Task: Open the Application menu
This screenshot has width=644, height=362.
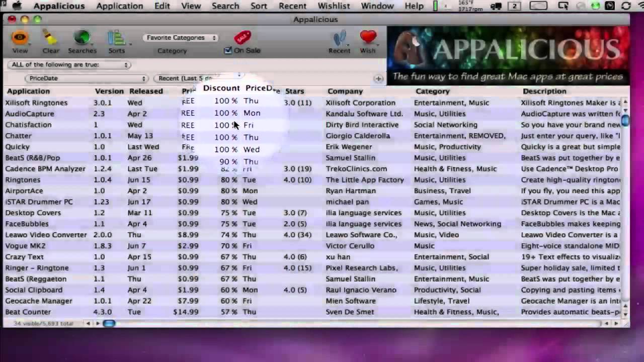Action: (120, 6)
